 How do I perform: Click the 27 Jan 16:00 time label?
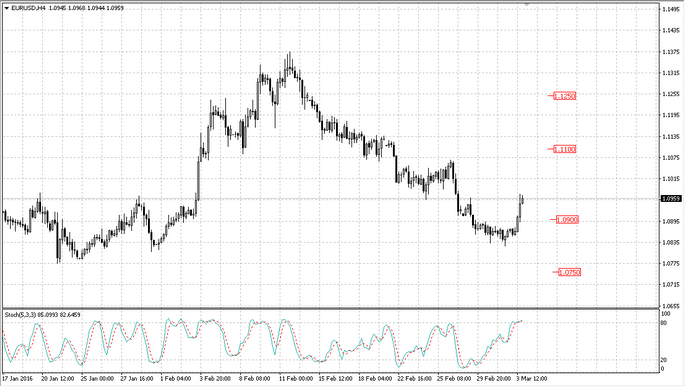pyautogui.click(x=137, y=378)
